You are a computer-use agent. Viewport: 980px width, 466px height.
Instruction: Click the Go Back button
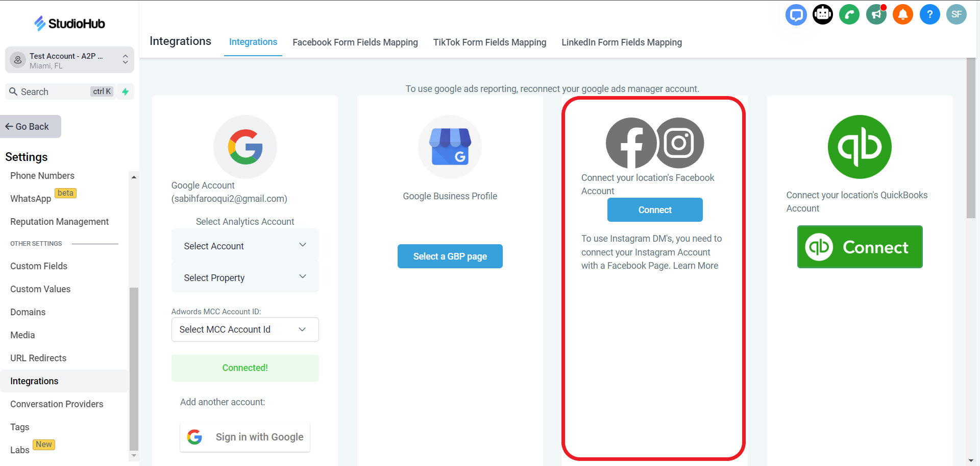(x=31, y=126)
